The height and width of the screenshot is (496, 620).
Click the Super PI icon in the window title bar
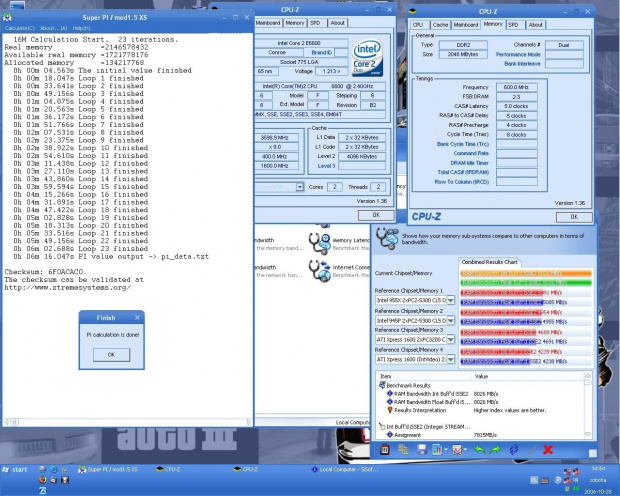point(8,17)
